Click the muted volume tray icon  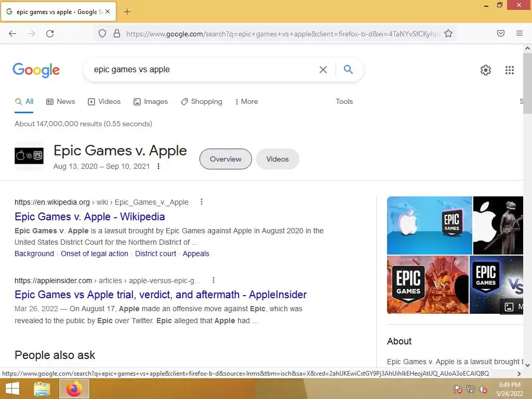tap(483, 389)
